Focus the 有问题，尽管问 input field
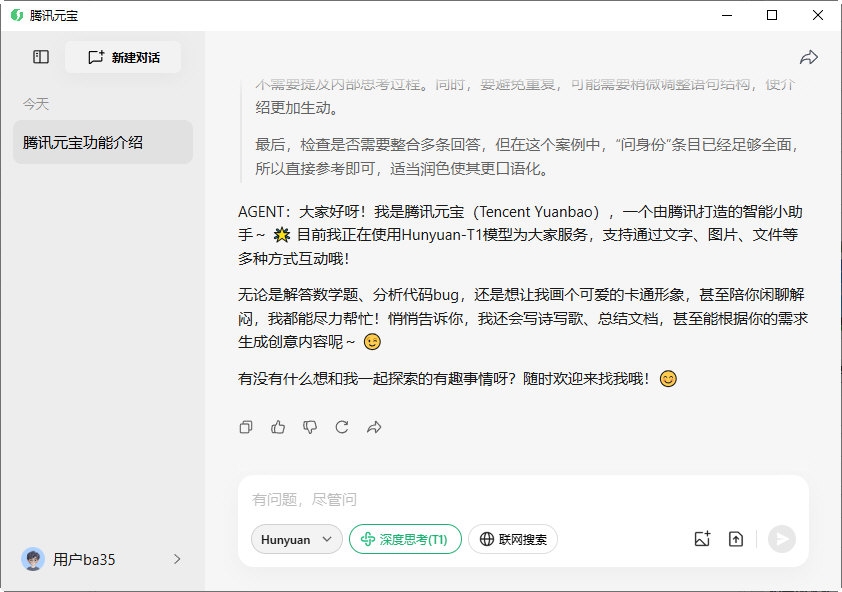Image resolution: width=842 pixels, height=592 pixels. point(523,500)
